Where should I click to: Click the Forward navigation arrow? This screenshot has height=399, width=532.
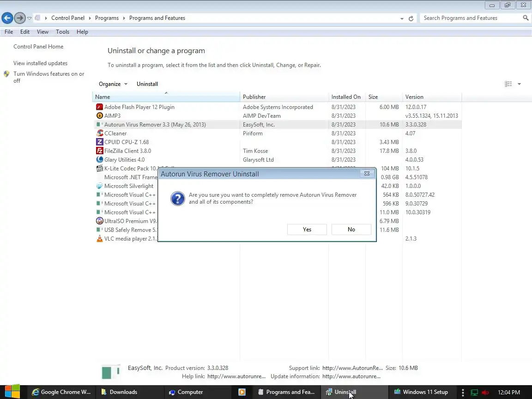coord(20,18)
